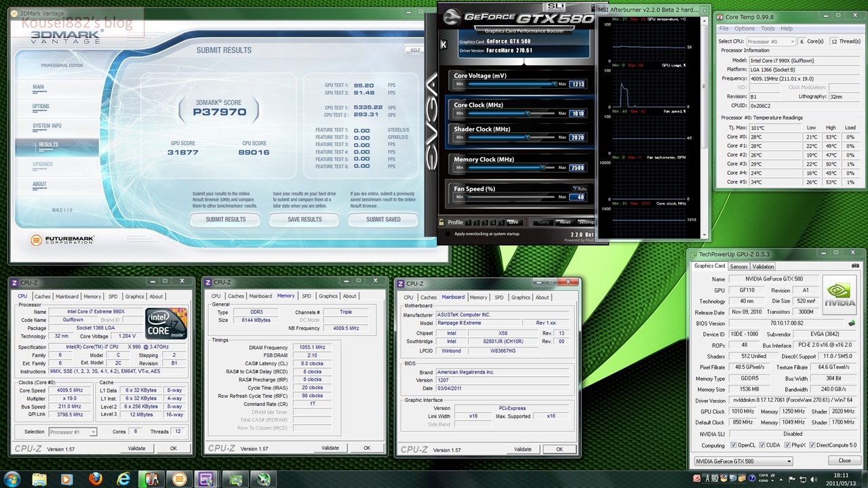The height and width of the screenshot is (488, 868).
Task: Select profile slot 1 in EVGA Precision
Action: click(467, 222)
